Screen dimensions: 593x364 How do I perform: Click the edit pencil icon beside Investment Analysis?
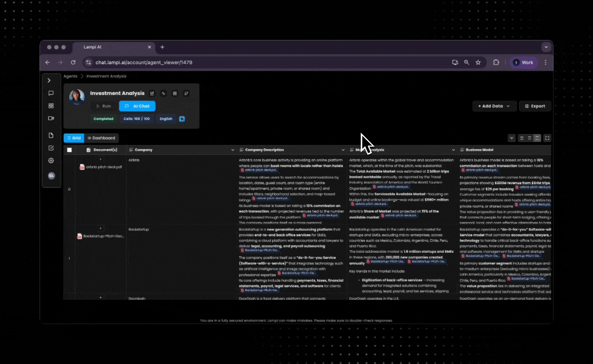click(x=152, y=94)
